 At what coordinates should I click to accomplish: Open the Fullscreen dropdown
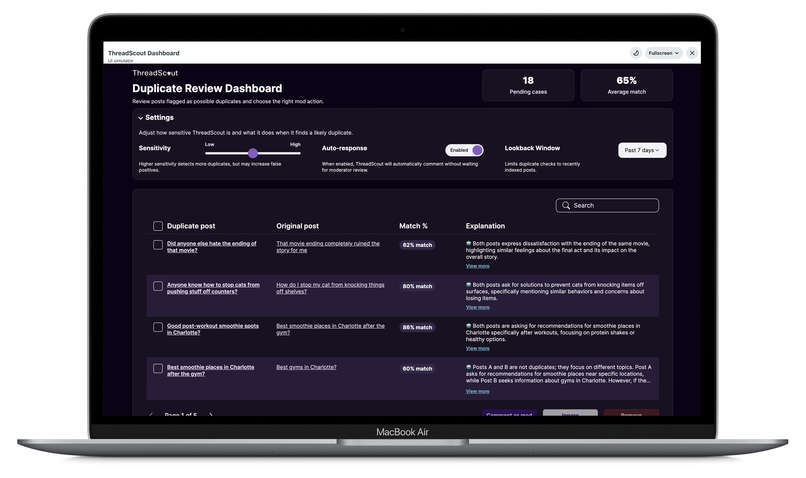pyautogui.click(x=664, y=53)
